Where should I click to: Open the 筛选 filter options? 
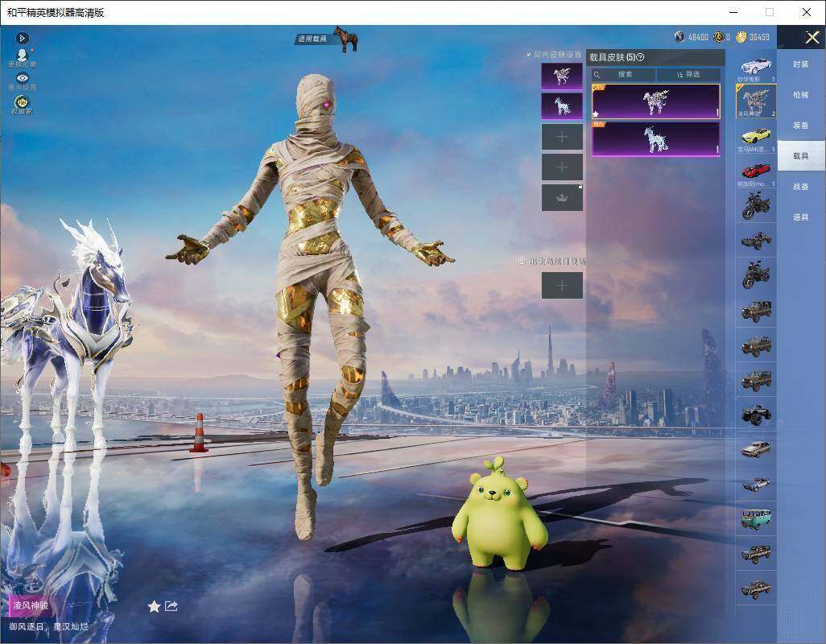(x=688, y=74)
